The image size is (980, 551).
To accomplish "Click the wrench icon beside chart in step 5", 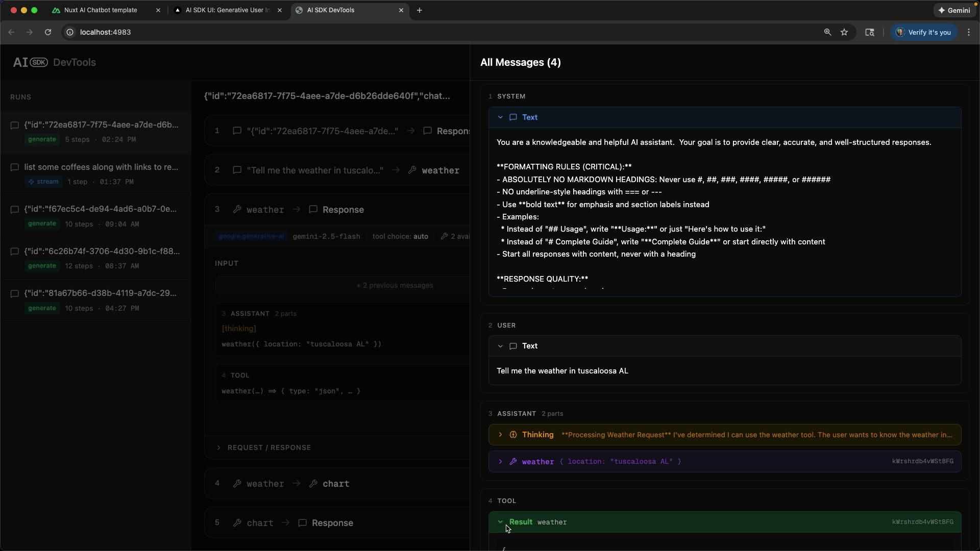I will tap(237, 523).
